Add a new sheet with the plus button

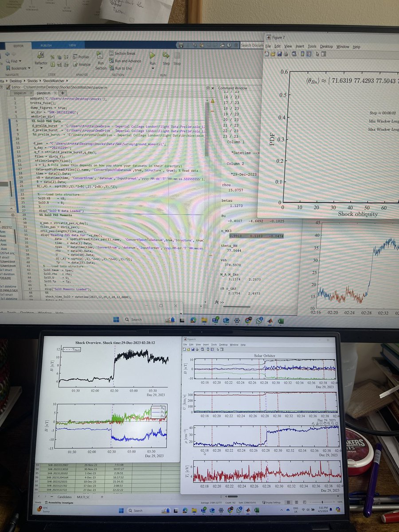click(x=102, y=497)
